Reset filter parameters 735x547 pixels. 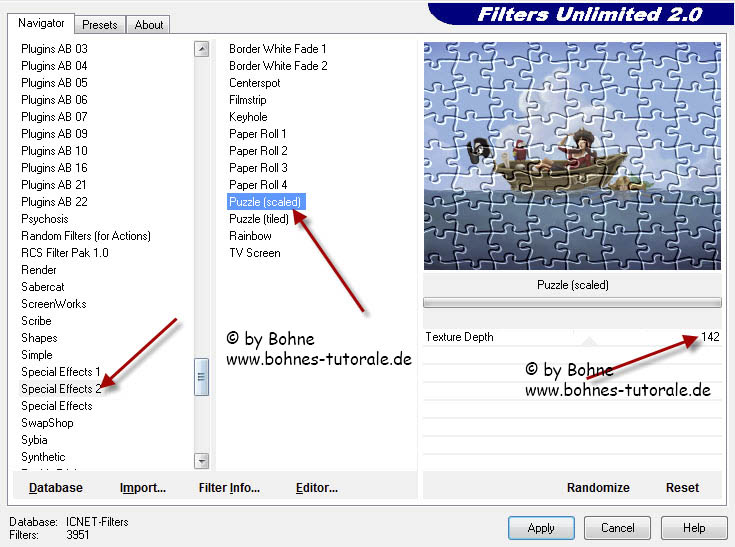pos(682,488)
